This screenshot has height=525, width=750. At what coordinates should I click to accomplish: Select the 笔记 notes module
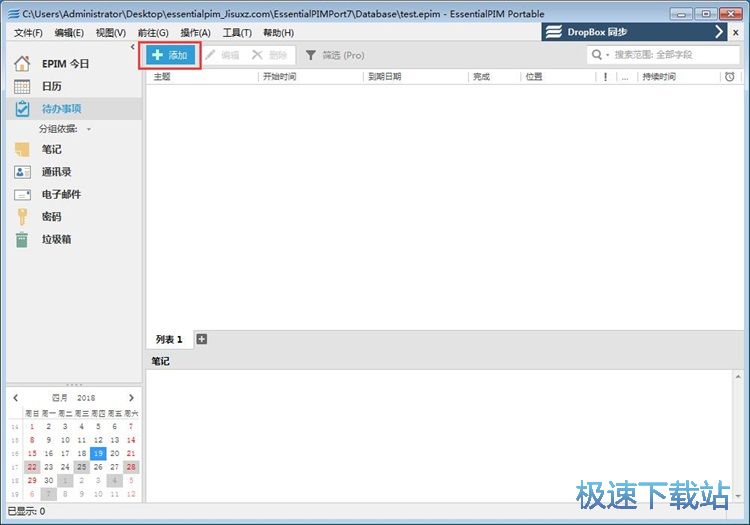[51, 149]
